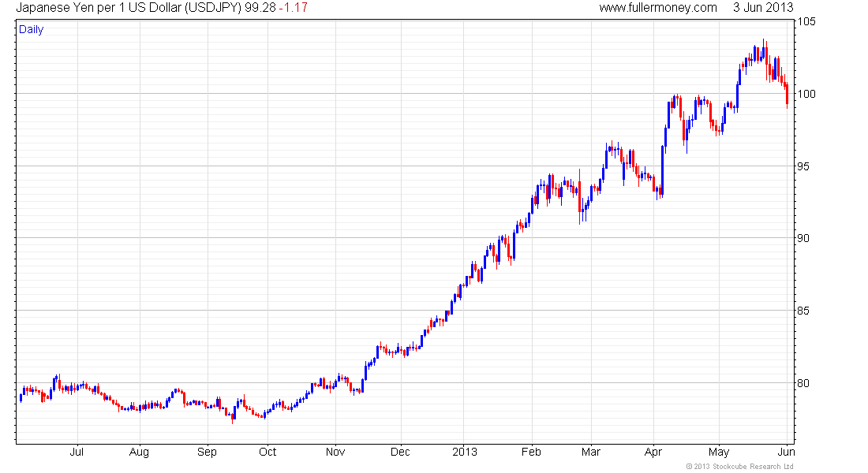Click the Dec label on time axis
Viewport: 868px width, 473px height.
coord(400,452)
